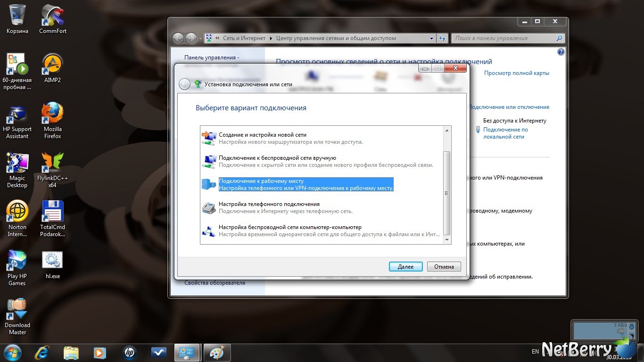
Task: Open Подключение по локальной сети link
Action: [505, 133]
